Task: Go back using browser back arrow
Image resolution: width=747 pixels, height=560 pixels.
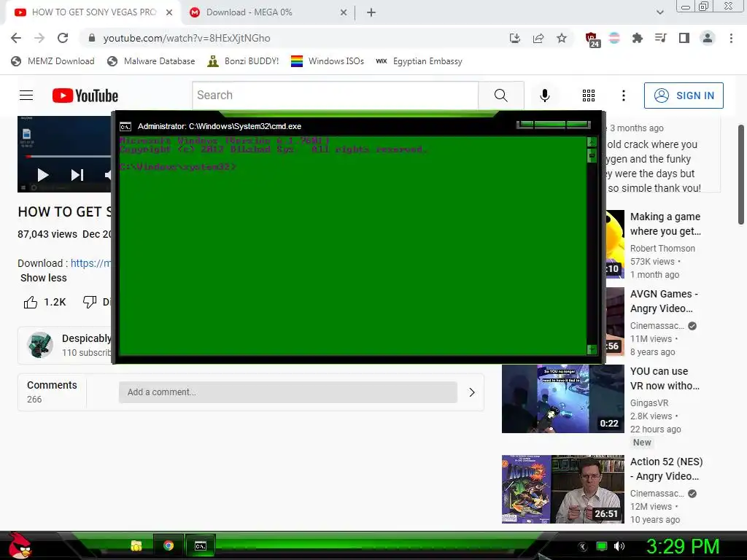Action: coord(16,38)
